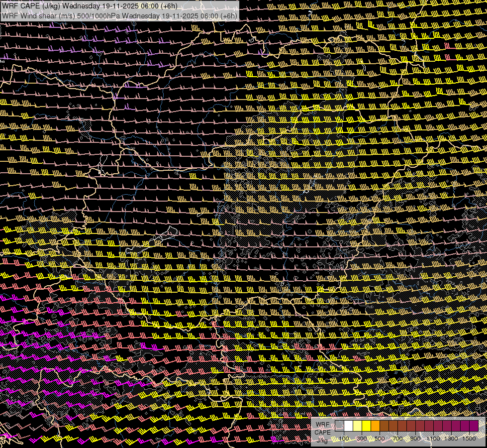Click the 700 legend value
The image size is (487, 448).
click(x=397, y=439)
